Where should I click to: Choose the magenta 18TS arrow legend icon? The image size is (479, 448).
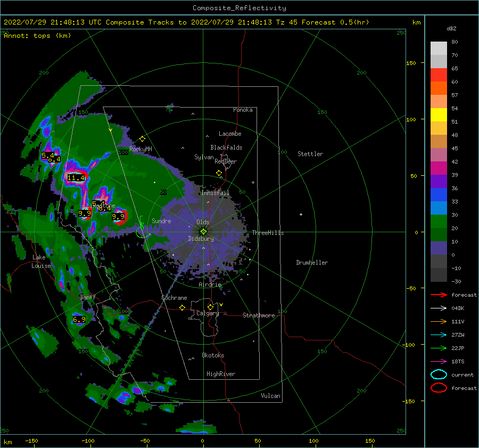point(439,361)
